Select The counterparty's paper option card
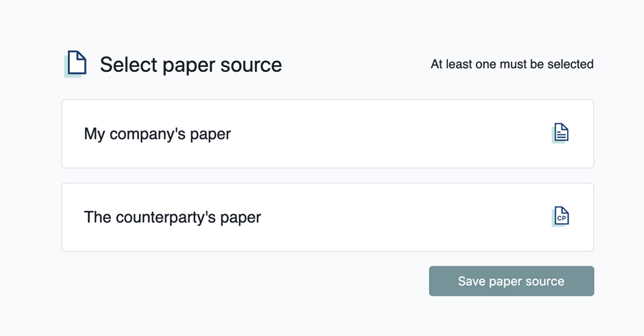The image size is (644, 336). click(x=327, y=217)
